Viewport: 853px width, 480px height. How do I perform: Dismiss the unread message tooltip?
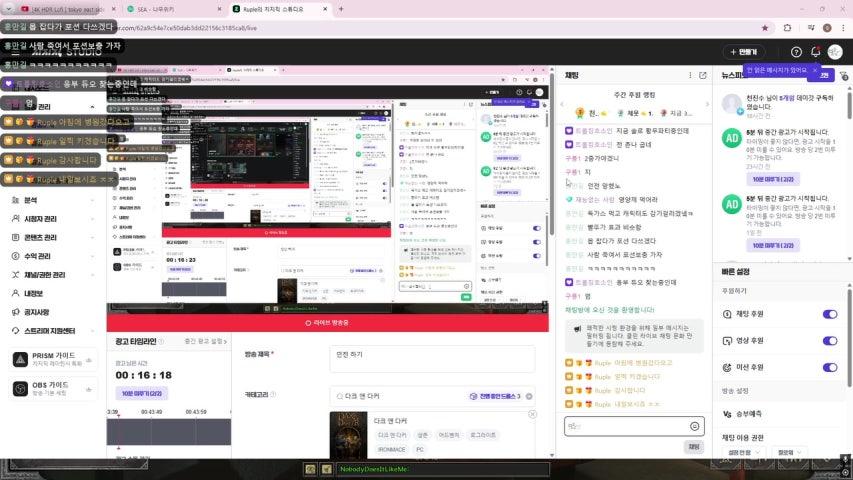point(814,70)
